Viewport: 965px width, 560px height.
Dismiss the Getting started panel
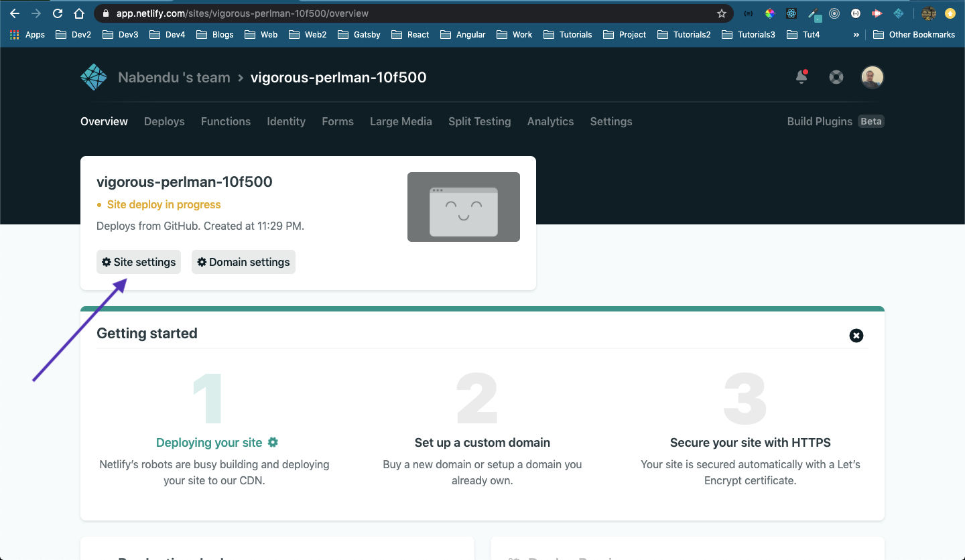pyautogui.click(x=856, y=336)
